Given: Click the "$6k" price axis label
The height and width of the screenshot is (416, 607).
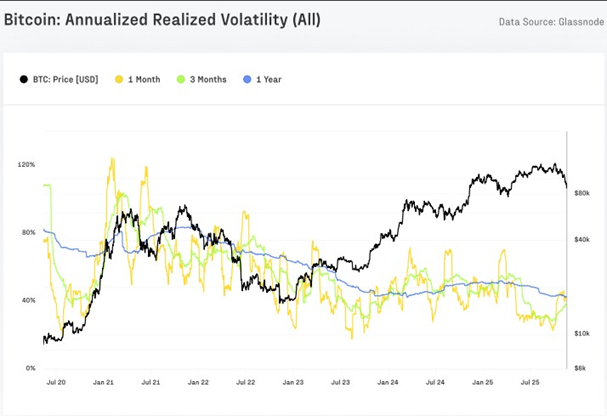Looking at the screenshot, I should pyautogui.click(x=581, y=368).
